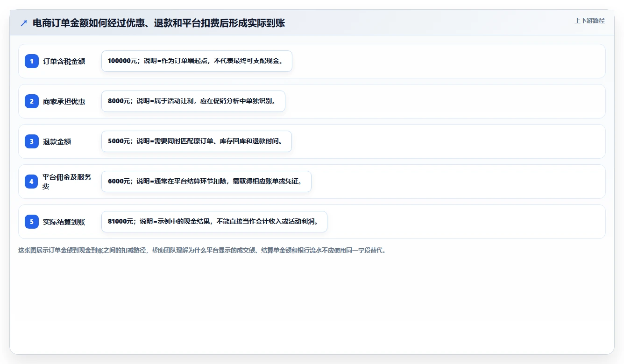The height and width of the screenshot is (364, 624).
Task: Click the 平台佣金及服务费 label
Action: coord(67,182)
